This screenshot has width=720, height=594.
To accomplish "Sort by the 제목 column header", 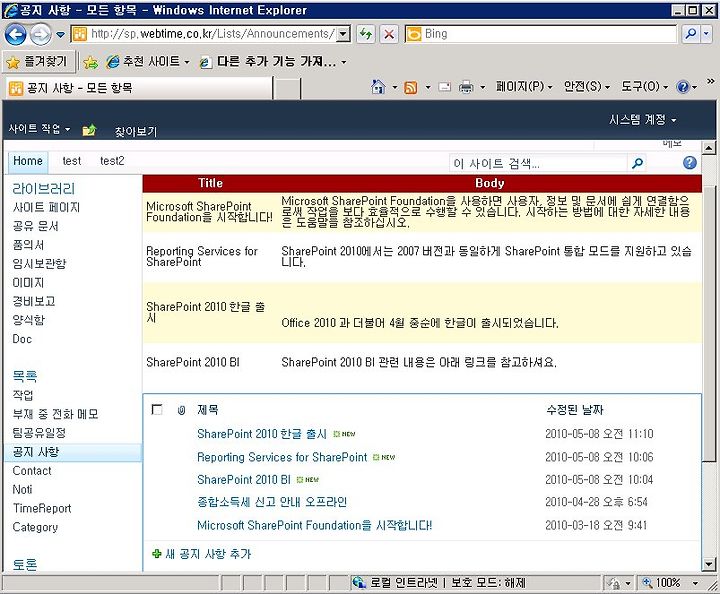I will coord(208,409).
